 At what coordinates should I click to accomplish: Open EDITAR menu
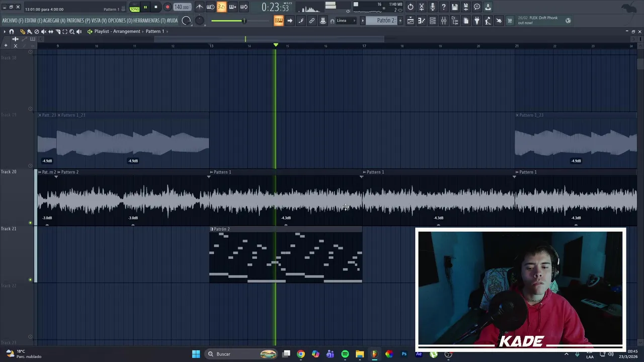tap(34, 21)
